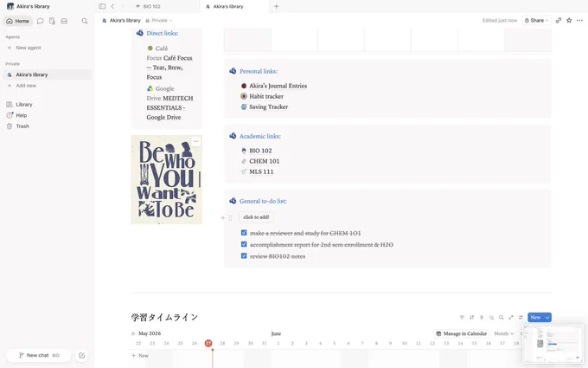Click compose new page pencil icon
The image size is (588, 368).
click(x=82, y=355)
